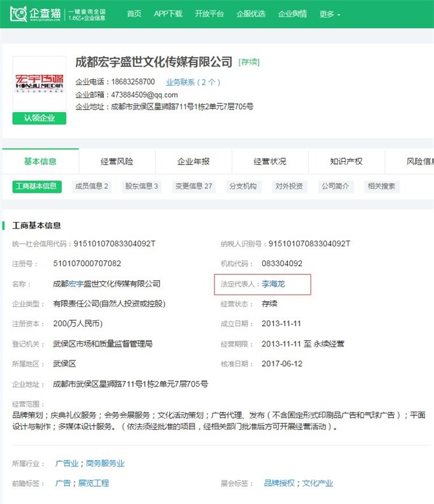Screen dimensions: 434x504
Task: Open 企服优选 in the top navigation
Action: 251,14
